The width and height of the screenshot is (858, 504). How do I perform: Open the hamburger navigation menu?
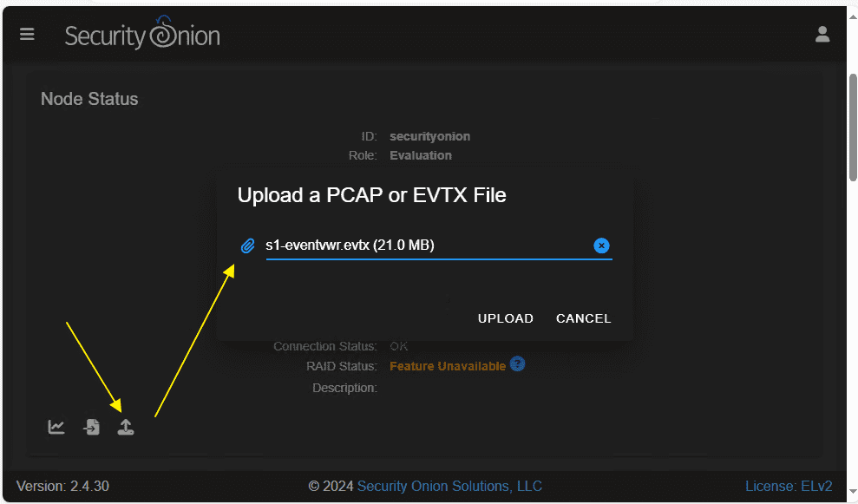point(27,34)
